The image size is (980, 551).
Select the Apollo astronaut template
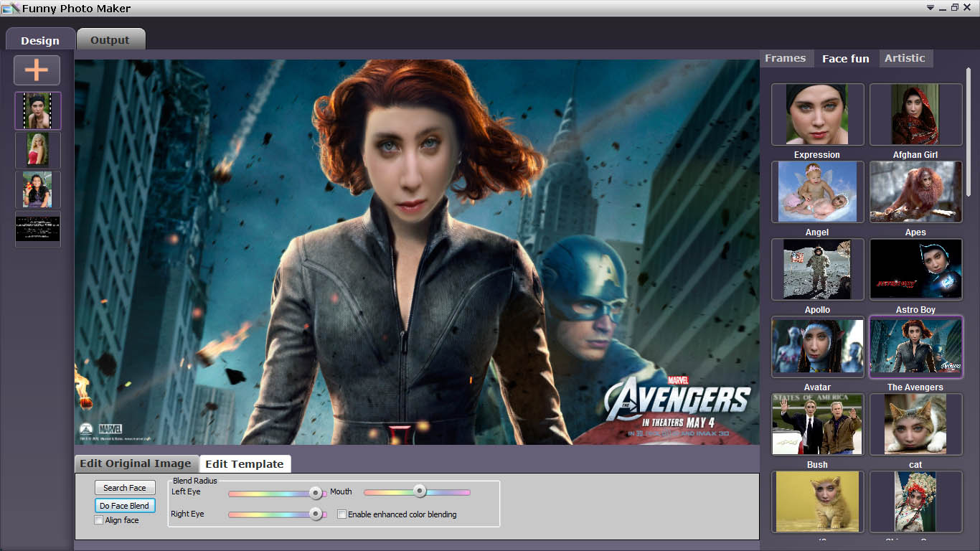pos(817,269)
